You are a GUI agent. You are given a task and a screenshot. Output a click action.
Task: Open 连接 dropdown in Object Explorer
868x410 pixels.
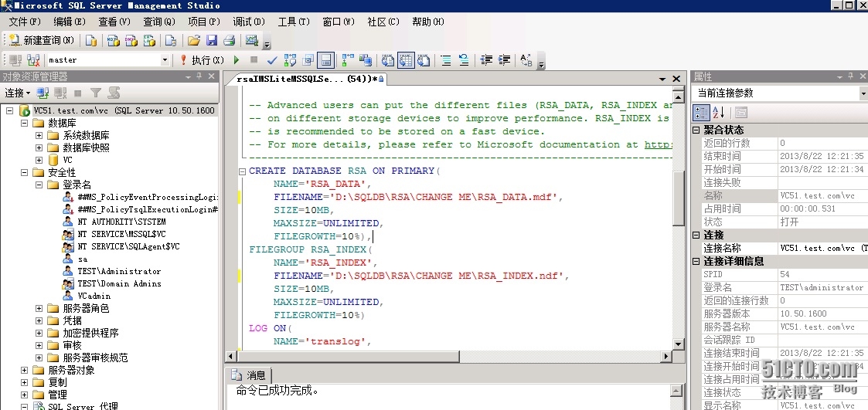pos(17,93)
